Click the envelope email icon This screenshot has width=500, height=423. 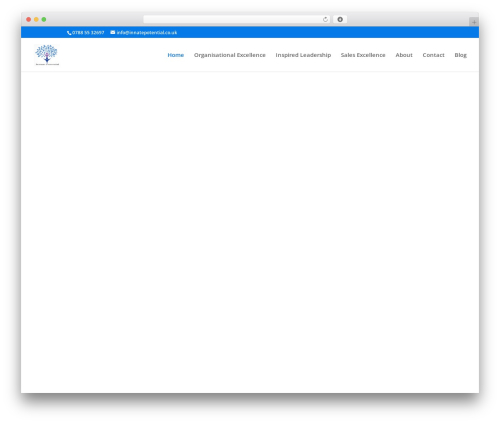coord(113,32)
